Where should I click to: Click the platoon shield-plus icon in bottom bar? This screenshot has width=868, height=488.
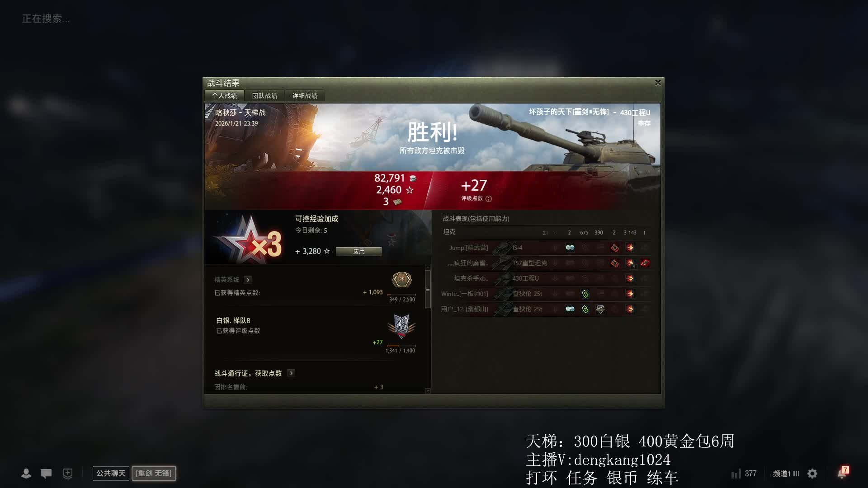(x=68, y=473)
